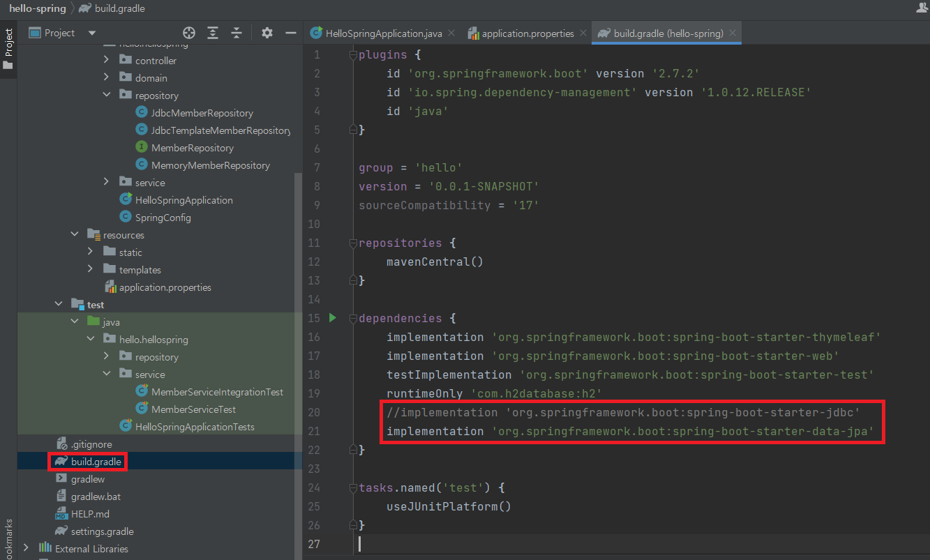Image resolution: width=930 pixels, height=560 pixels.
Task: Open HelloSpringApplication in project tree
Action: [x=184, y=200]
